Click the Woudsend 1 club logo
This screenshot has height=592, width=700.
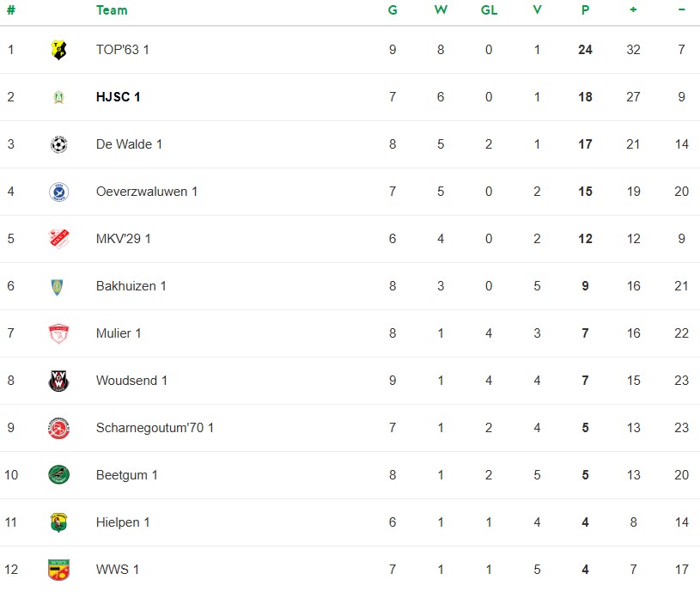pos(58,381)
